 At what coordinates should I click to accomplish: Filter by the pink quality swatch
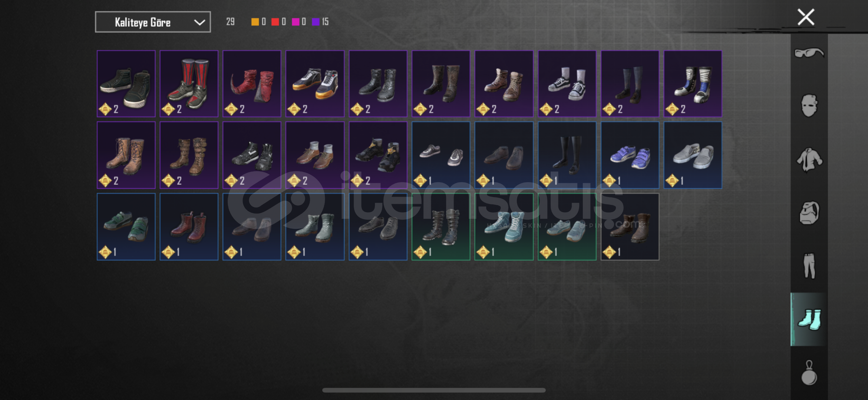click(296, 22)
